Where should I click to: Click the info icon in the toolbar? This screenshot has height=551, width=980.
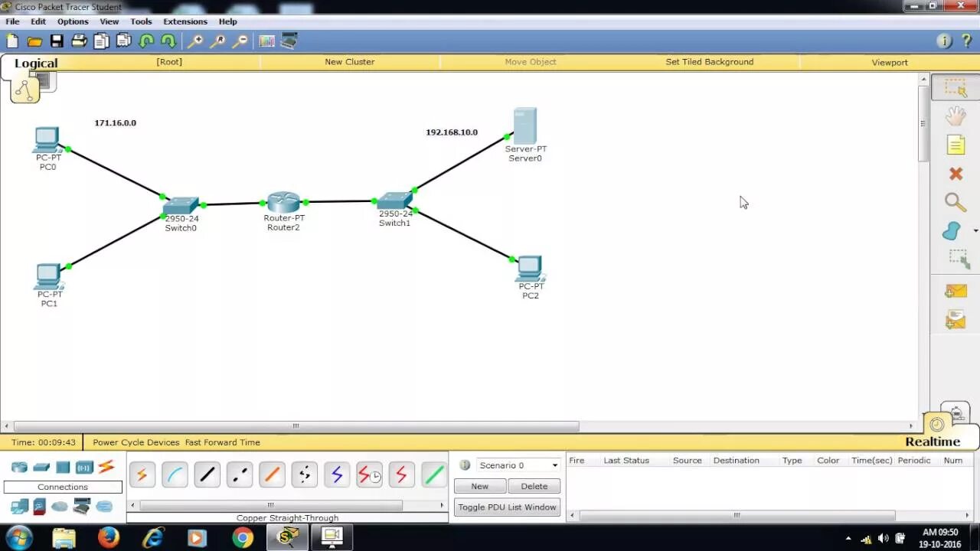(x=944, y=41)
